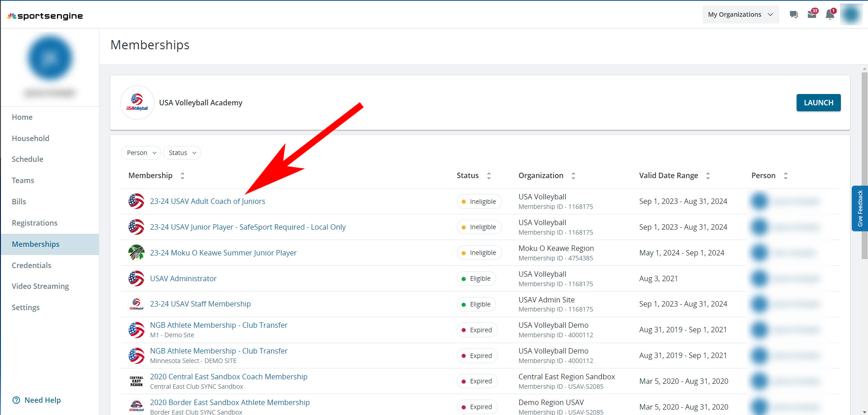Expand the My Organizations dropdown

(x=740, y=14)
